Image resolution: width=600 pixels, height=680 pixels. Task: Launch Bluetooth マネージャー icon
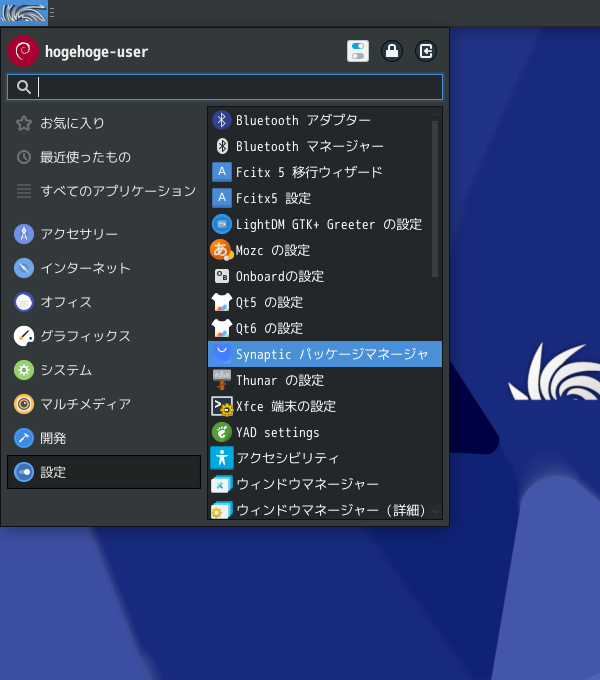(x=222, y=146)
